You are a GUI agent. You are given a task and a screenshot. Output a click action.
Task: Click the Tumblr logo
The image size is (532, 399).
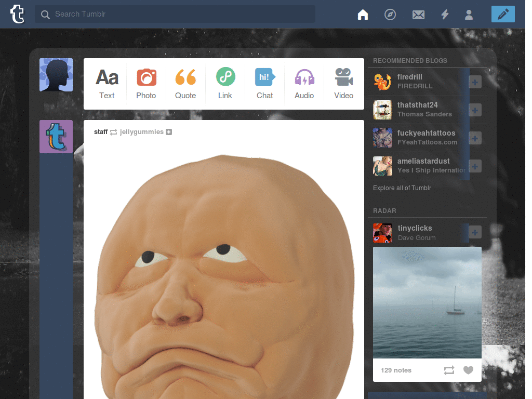17,14
